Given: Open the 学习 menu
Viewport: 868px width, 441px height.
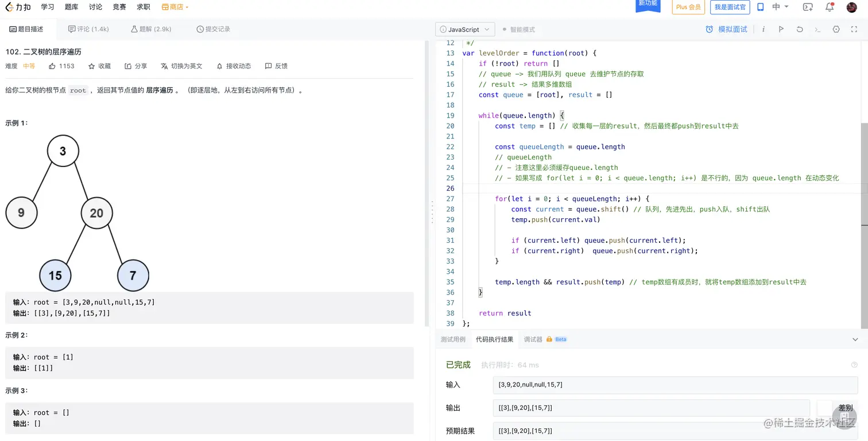Looking at the screenshot, I should coord(48,7).
